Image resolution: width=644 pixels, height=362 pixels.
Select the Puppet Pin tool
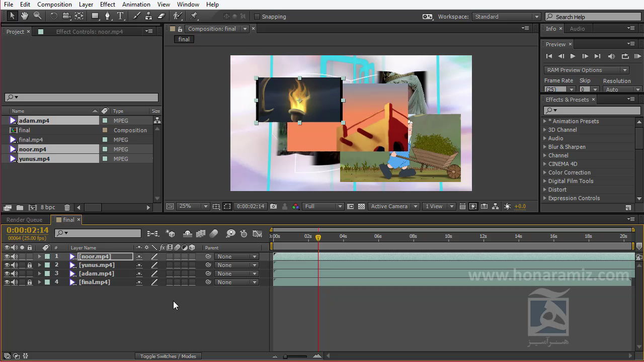tap(194, 16)
